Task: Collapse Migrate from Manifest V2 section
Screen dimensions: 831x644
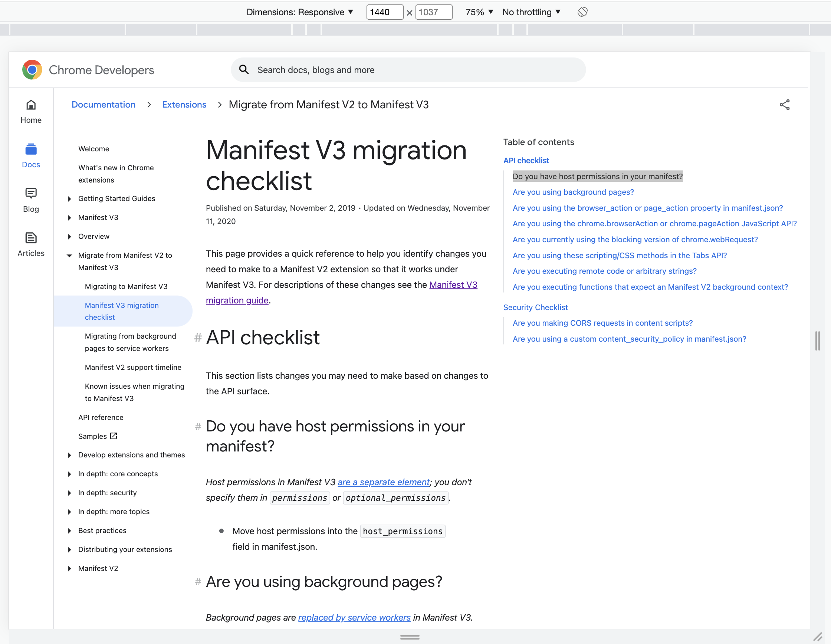Action: (x=69, y=255)
